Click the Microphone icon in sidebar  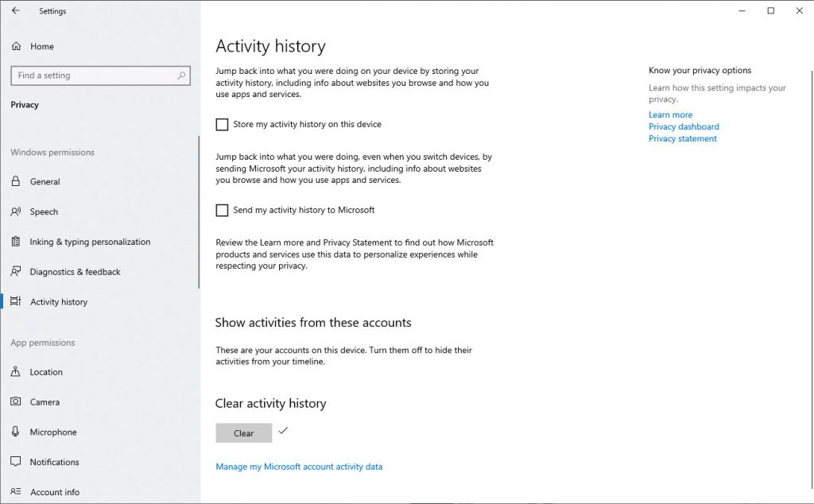click(16, 432)
